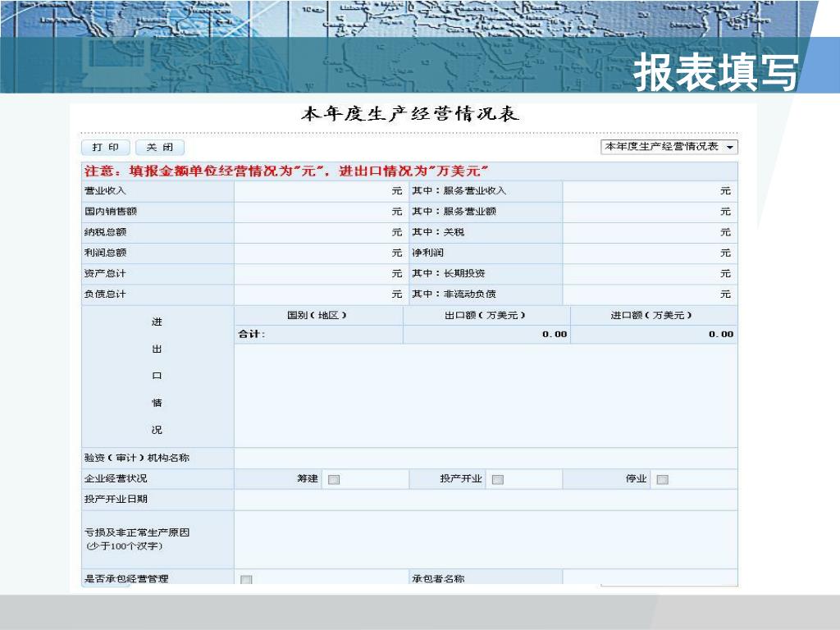Click the 合计 row label
Viewport: 840px width, 630px height.
[251, 335]
